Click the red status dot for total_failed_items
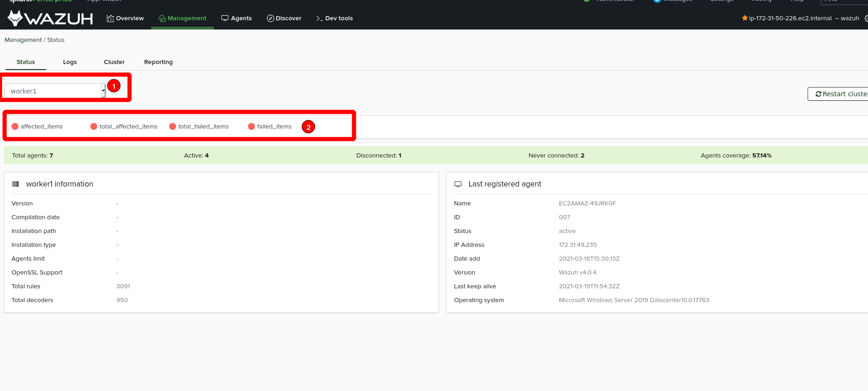868x391 pixels. [173, 127]
